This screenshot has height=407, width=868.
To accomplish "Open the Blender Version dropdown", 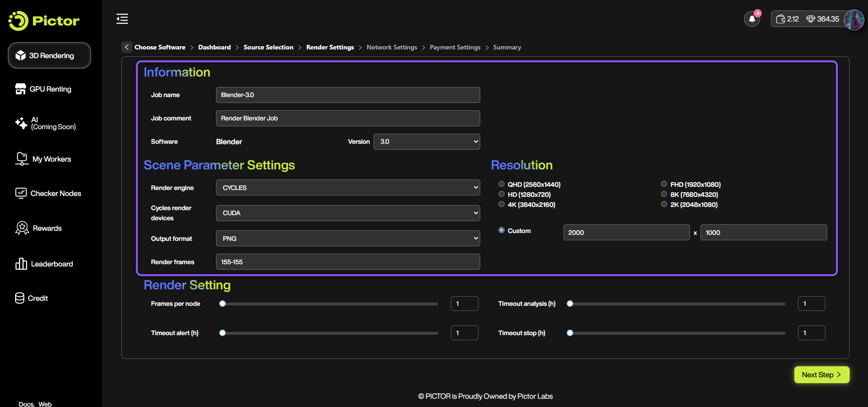I will click(x=426, y=142).
